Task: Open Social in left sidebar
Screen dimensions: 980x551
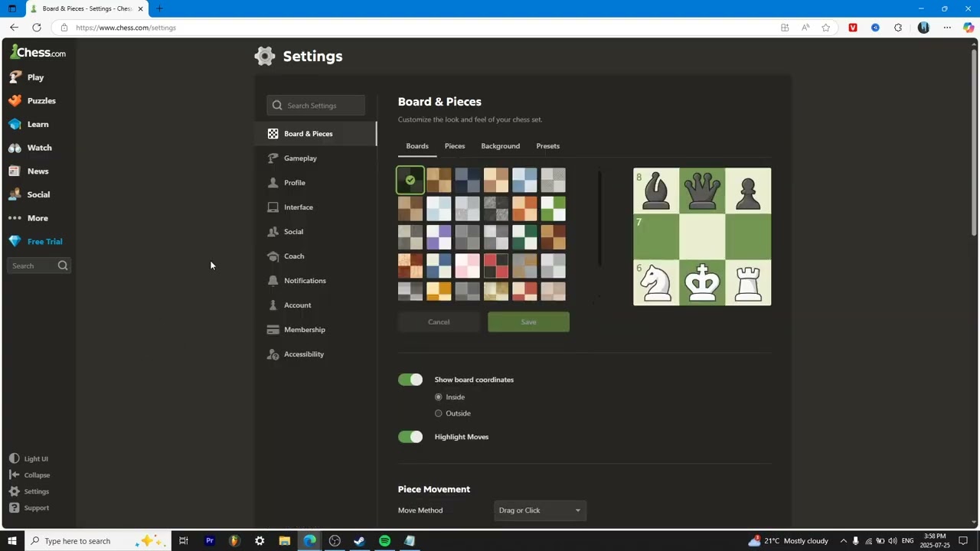Action: [x=30, y=194]
